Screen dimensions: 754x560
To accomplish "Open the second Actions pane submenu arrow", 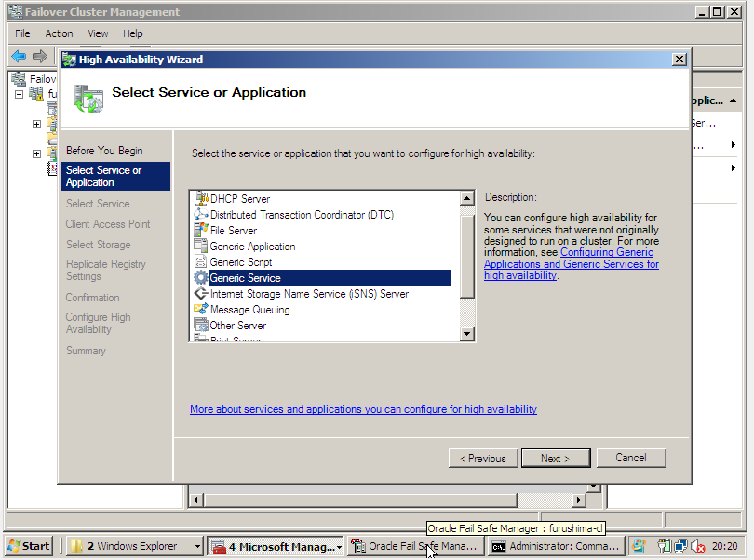I will (733, 167).
